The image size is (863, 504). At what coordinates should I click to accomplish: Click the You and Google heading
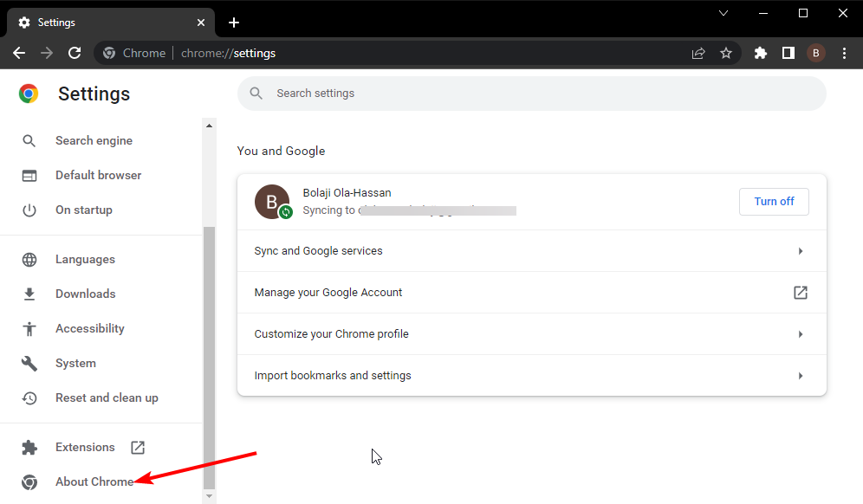coord(281,151)
